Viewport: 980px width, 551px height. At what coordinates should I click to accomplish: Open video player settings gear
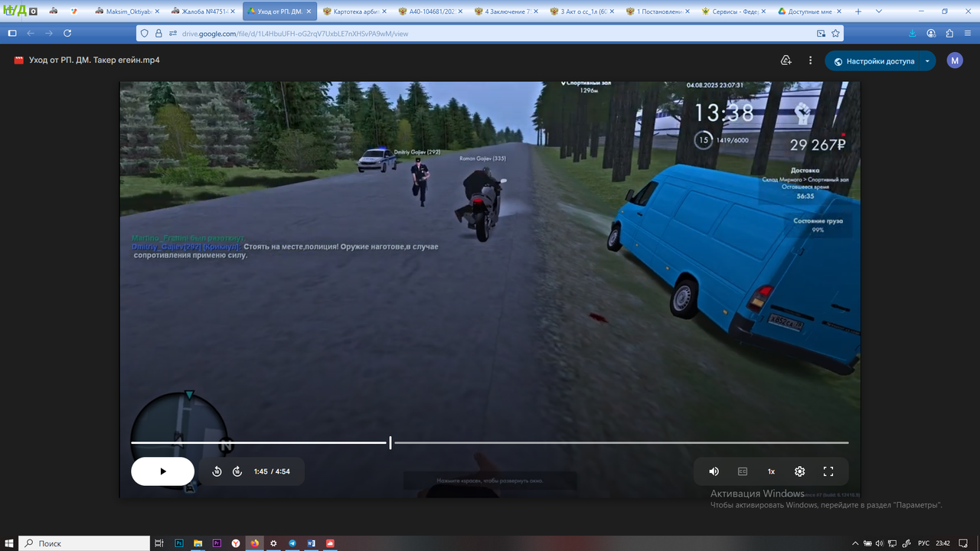click(x=800, y=471)
